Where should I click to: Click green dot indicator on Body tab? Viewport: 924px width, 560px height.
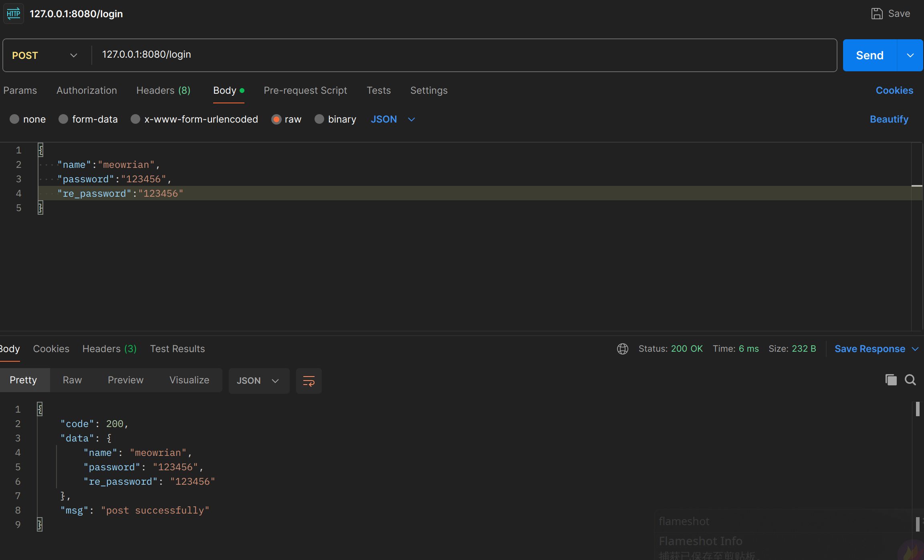pos(242,91)
